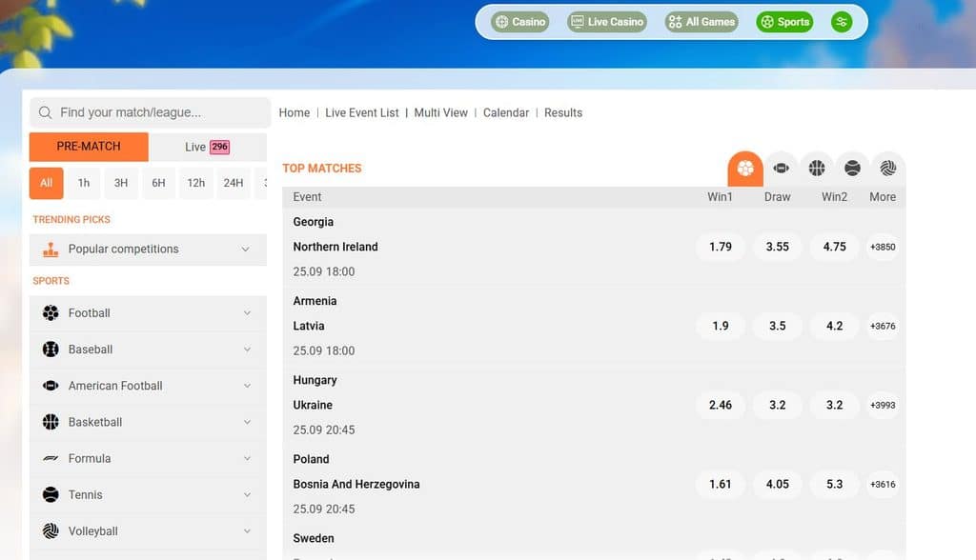
Task: Select football tab in Top Matches
Action: pyautogui.click(x=745, y=168)
